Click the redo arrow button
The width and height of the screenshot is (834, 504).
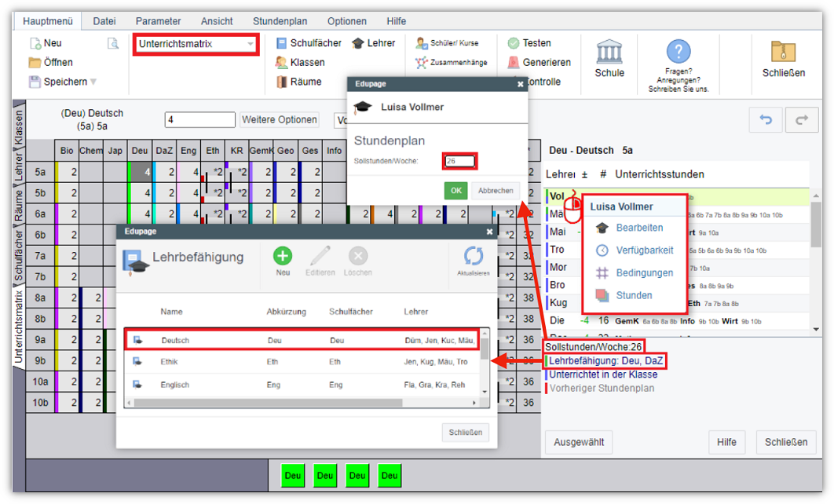(802, 119)
